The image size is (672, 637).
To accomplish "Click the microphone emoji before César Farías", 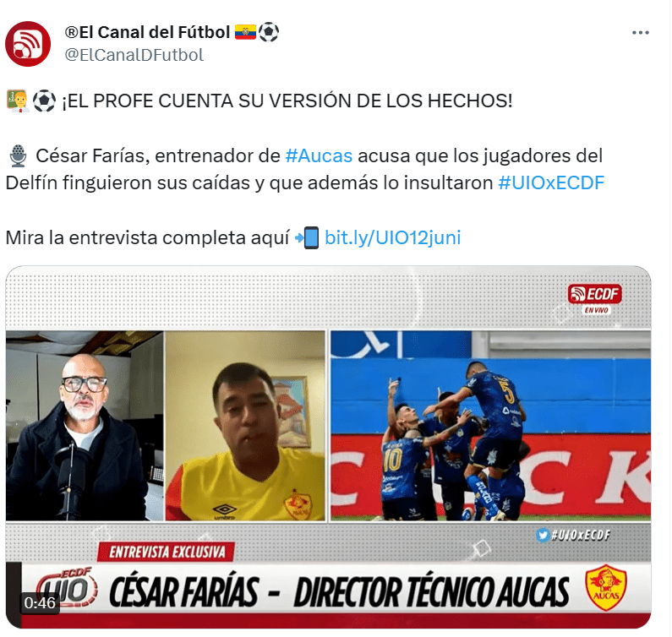I will point(18,156).
